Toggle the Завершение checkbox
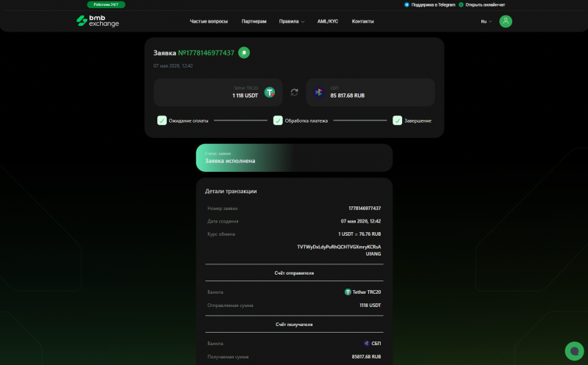This screenshot has height=365, width=588. (398, 120)
